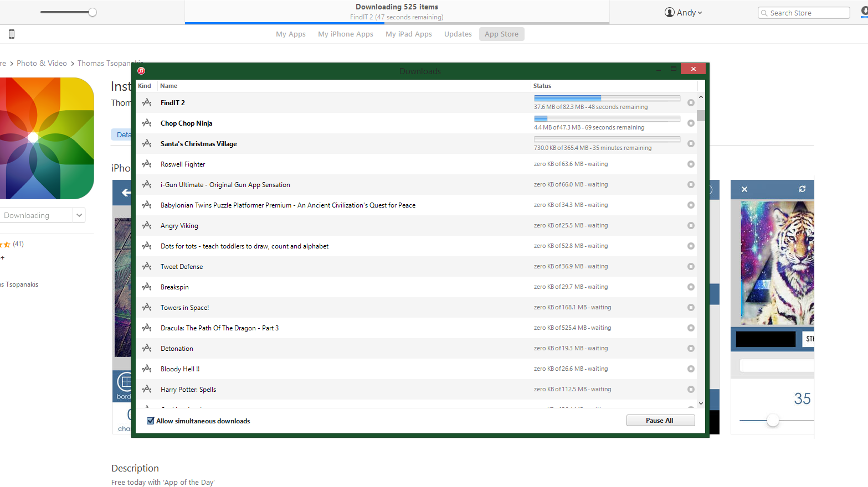Image resolution: width=868 pixels, height=487 pixels.
Task: Open the My iPhone Apps tab
Action: tap(346, 34)
